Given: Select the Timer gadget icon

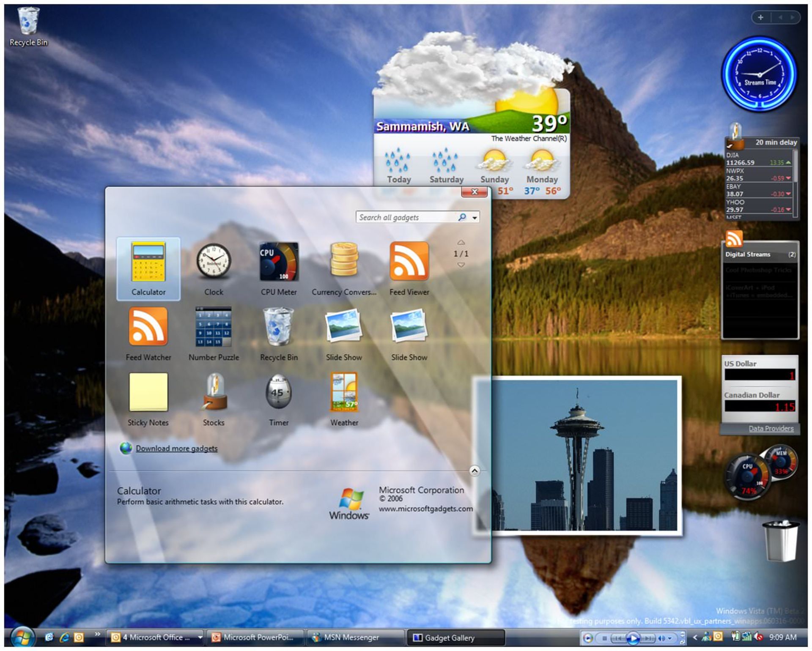Looking at the screenshot, I should coord(278,392).
